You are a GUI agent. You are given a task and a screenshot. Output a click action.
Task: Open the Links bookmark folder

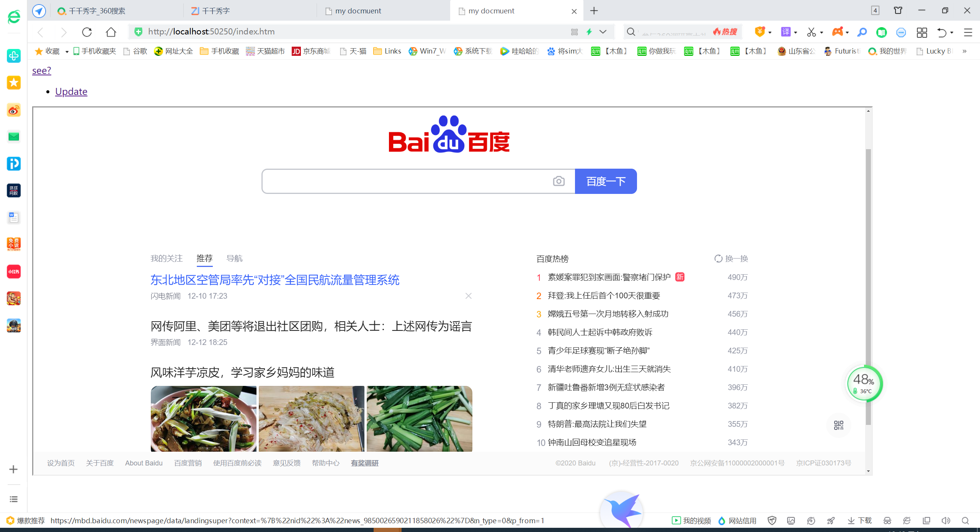coord(387,51)
